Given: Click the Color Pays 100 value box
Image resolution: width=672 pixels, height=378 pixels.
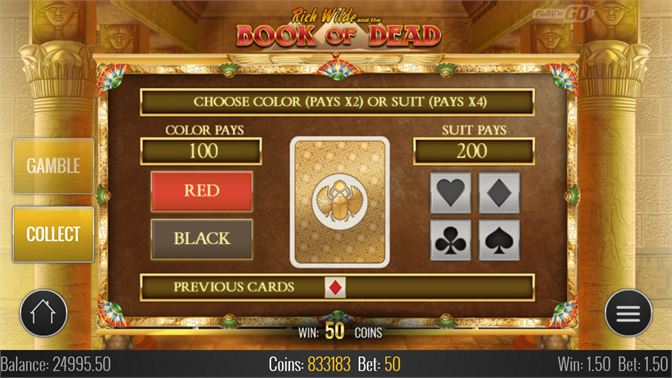Looking at the screenshot, I should point(201,151).
